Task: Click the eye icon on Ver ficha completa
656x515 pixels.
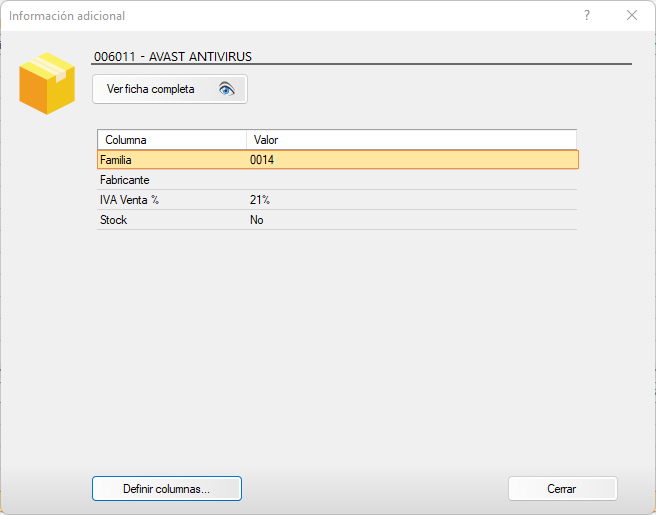Action: click(227, 89)
